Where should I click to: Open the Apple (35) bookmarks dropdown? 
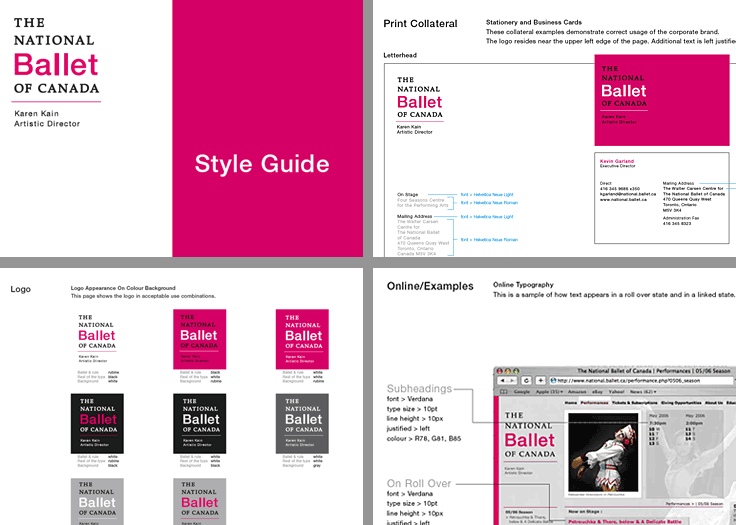[549, 392]
